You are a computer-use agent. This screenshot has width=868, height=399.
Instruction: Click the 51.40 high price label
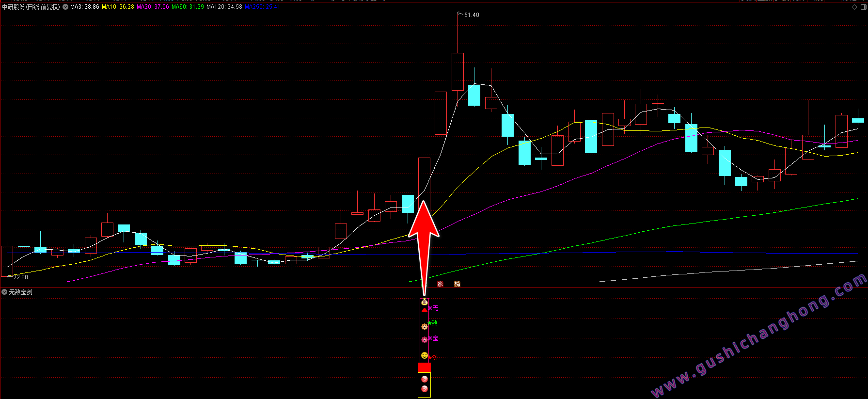tap(472, 15)
